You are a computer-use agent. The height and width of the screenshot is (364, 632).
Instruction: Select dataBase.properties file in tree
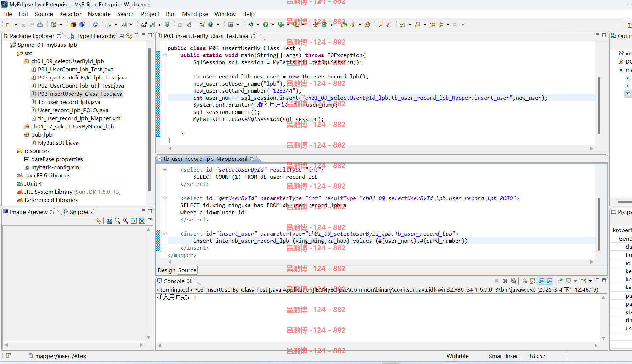pyautogui.click(x=54, y=159)
